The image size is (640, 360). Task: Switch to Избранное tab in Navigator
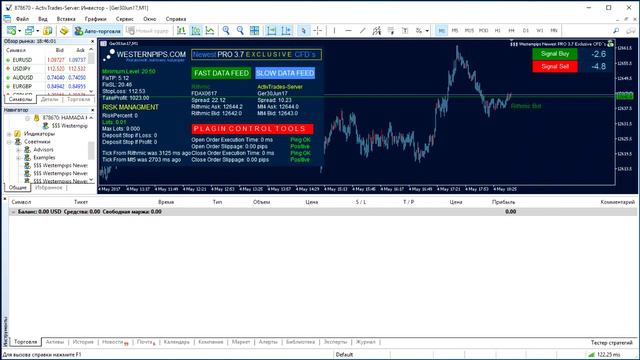[49, 188]
